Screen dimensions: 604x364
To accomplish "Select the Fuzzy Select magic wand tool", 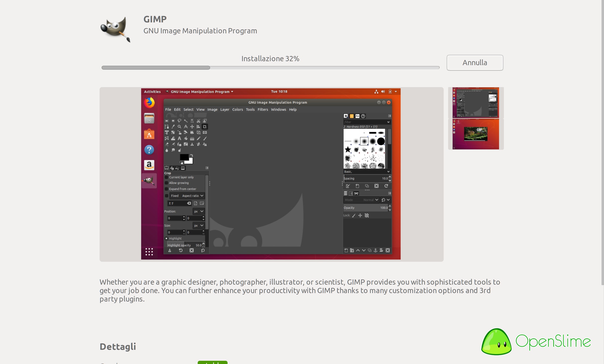I will [186, 121].
